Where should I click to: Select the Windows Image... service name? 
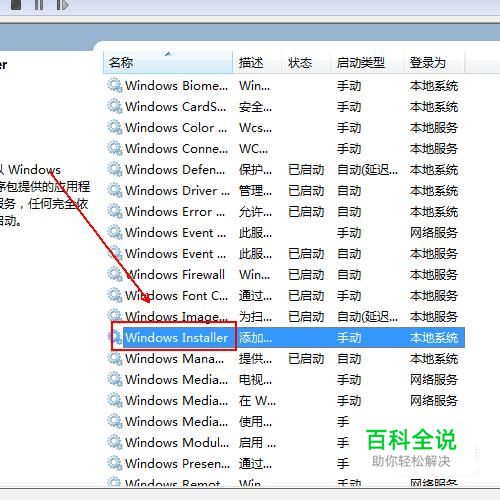177,317
